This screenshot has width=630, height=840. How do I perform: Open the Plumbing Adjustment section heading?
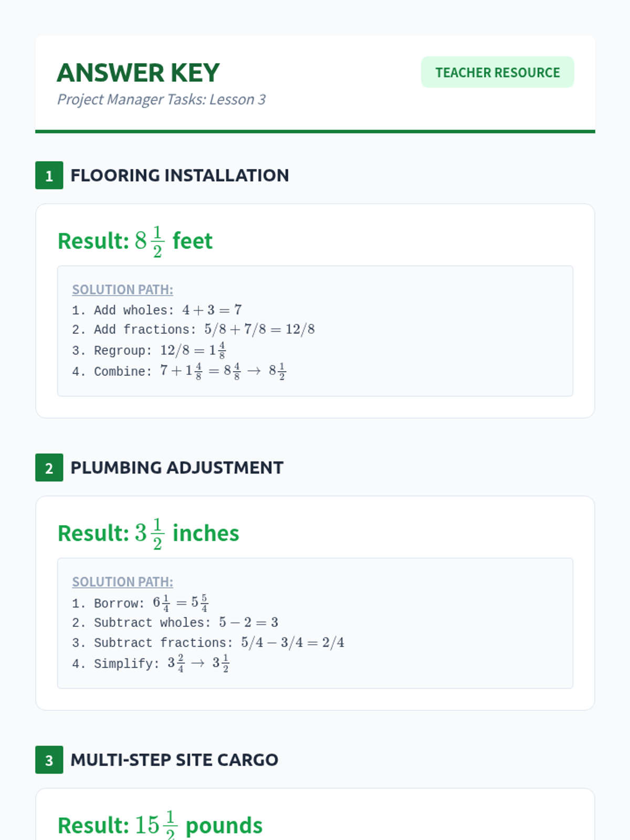click(177, 467)
